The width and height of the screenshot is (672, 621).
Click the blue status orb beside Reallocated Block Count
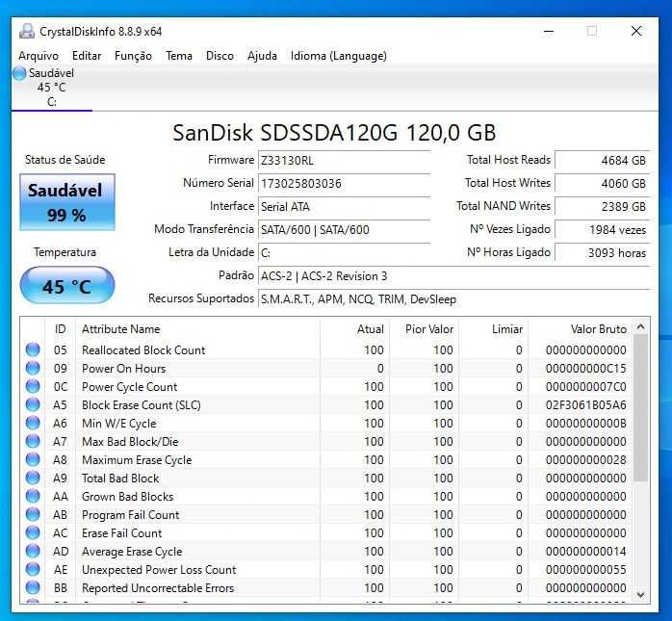pos(33,350)
